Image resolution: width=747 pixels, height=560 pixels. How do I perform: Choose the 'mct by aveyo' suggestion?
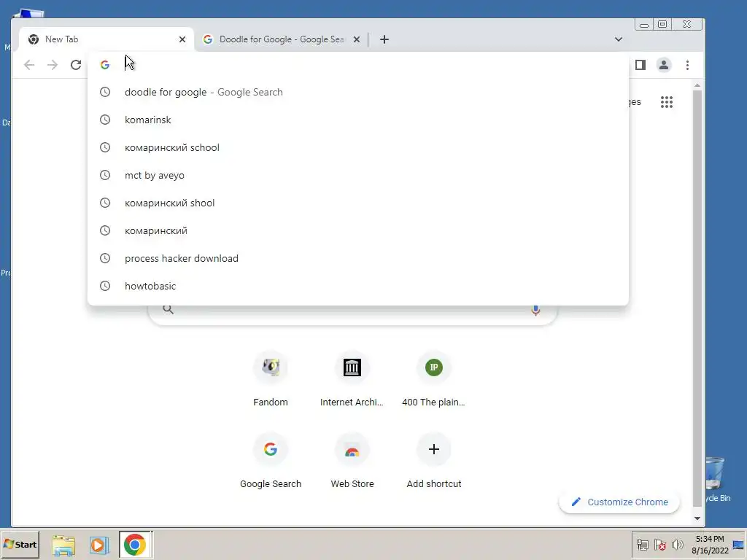point(357,175)
